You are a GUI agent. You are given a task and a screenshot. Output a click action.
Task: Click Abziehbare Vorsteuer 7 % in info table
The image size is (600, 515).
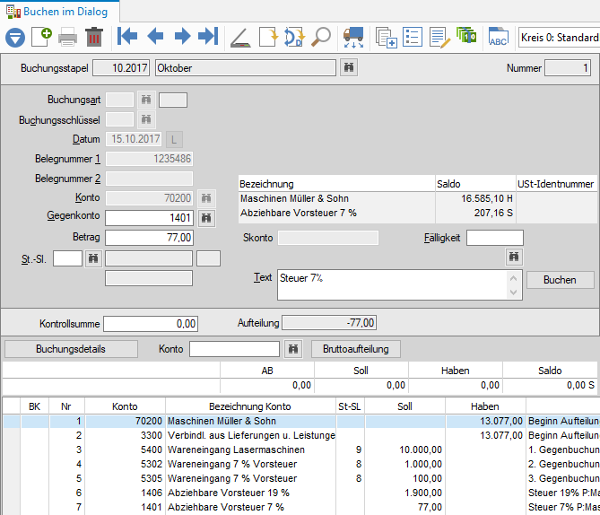(x=298, y=213)
